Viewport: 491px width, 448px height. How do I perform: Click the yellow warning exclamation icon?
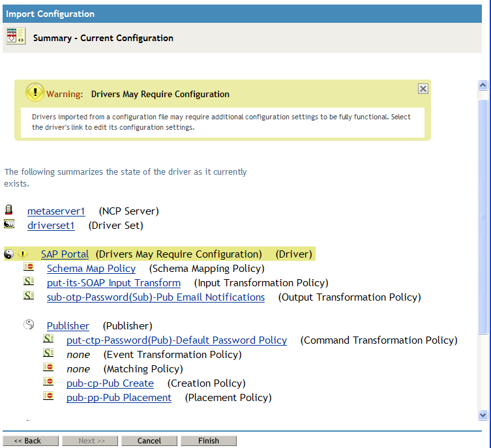tap(34, 93)
